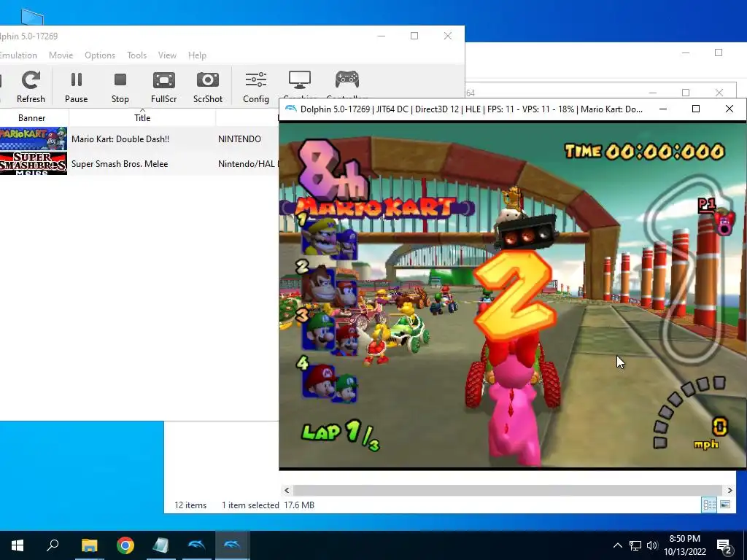Click the Nintendo/HAL maker cell
Viewport: 747px width, 560px height.
pos(248,164)
